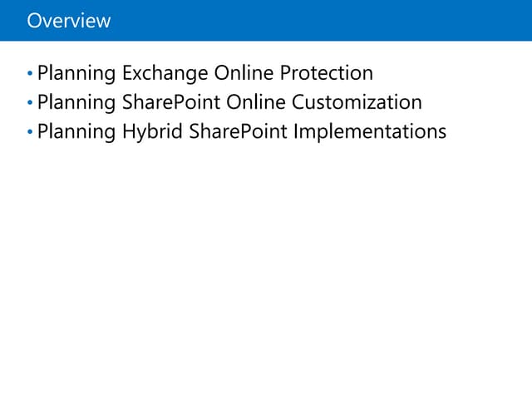Click the word Online in the first bullet
Image resolution: width=532 pixels, height=399 pixels.
(238, 73)
